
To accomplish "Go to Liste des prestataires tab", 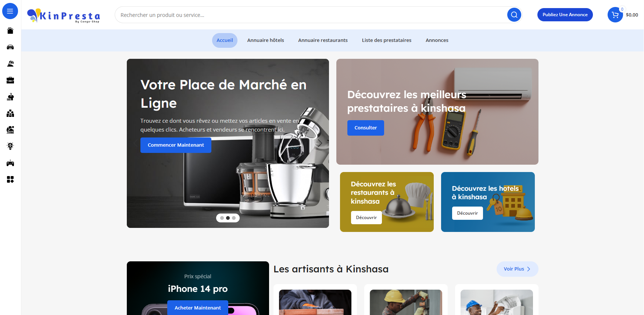I will tap(387, 40).
